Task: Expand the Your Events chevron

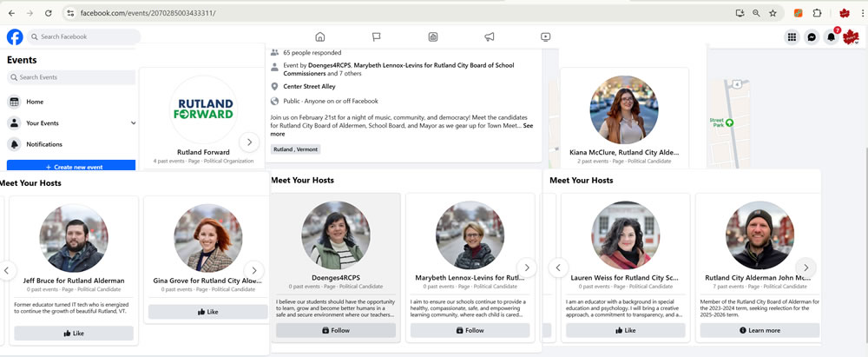Action: [x=133, y=123]
